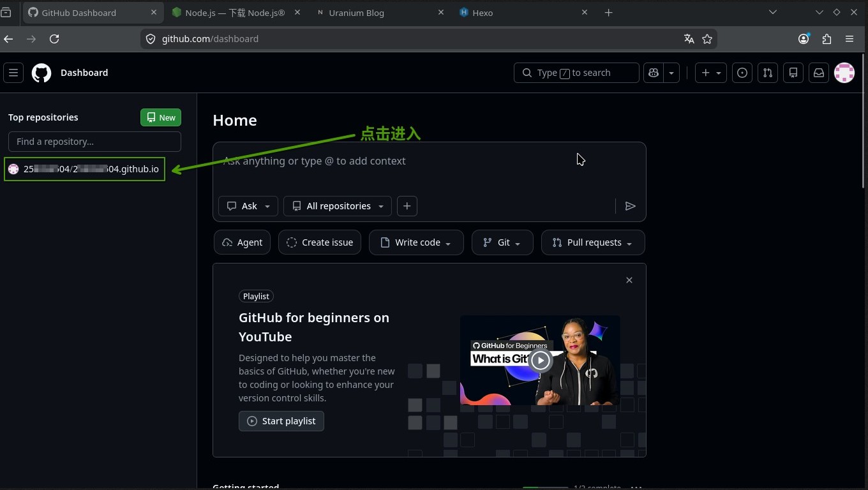Close the GitHub Dashboard browser tab
The image size is (868, 490).
pyautogui.click(x=154, y=12)
